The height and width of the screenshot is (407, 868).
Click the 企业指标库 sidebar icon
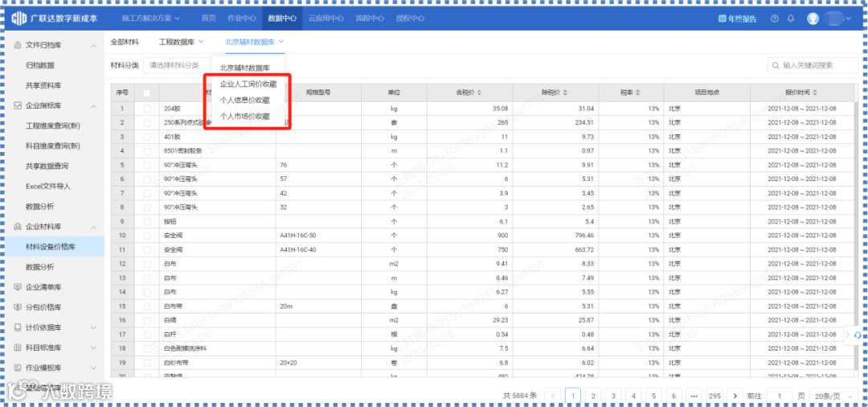coord(17,105)
